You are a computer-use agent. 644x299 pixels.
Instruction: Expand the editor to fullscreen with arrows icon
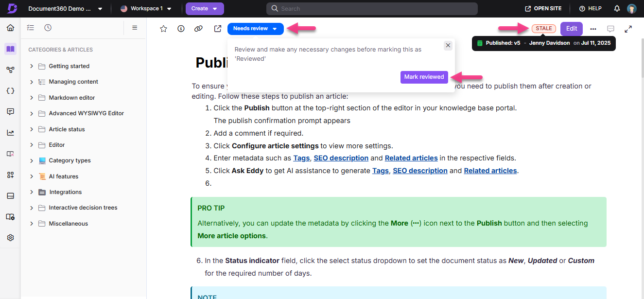628,28
